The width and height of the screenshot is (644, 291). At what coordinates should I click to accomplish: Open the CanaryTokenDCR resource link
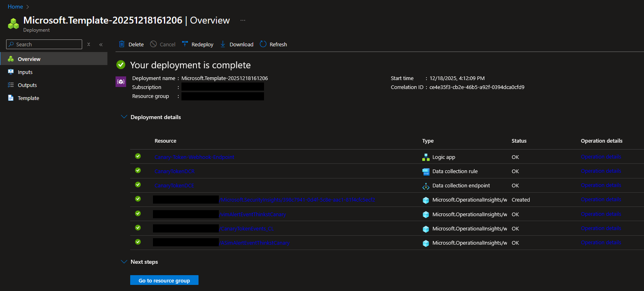point(175,172)
